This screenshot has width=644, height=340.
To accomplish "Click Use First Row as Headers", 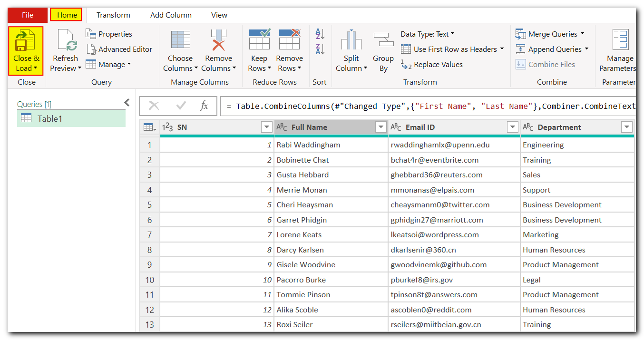I will (452, 49).
